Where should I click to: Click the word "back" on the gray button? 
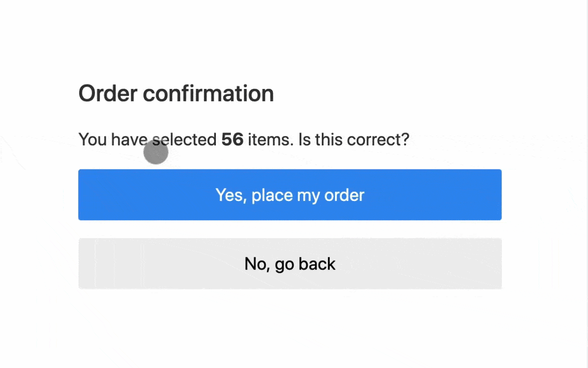coord(317,264)
